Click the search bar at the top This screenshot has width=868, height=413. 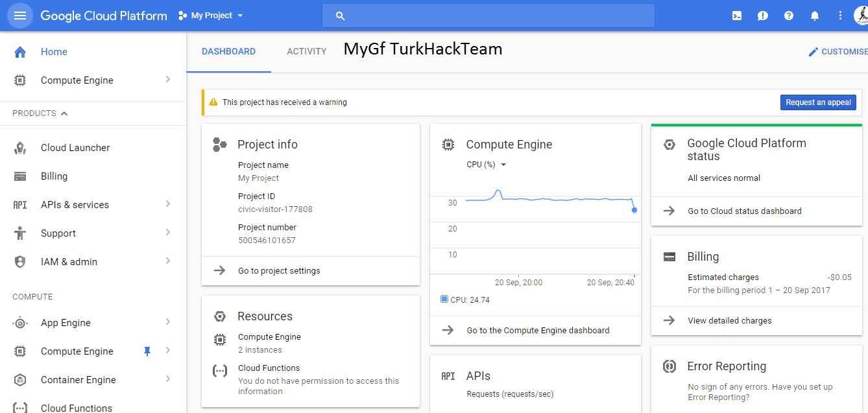point(488,15)
